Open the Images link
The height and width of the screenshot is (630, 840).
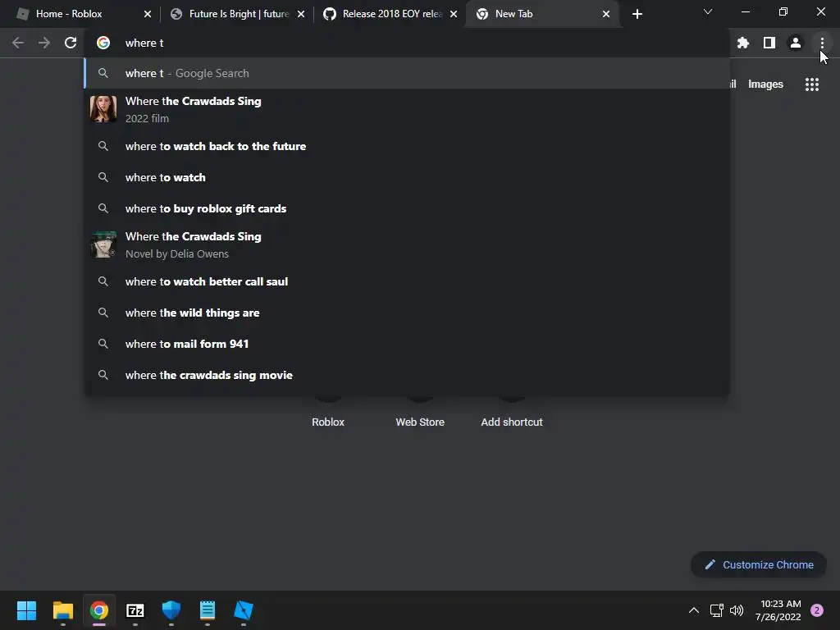765,84
